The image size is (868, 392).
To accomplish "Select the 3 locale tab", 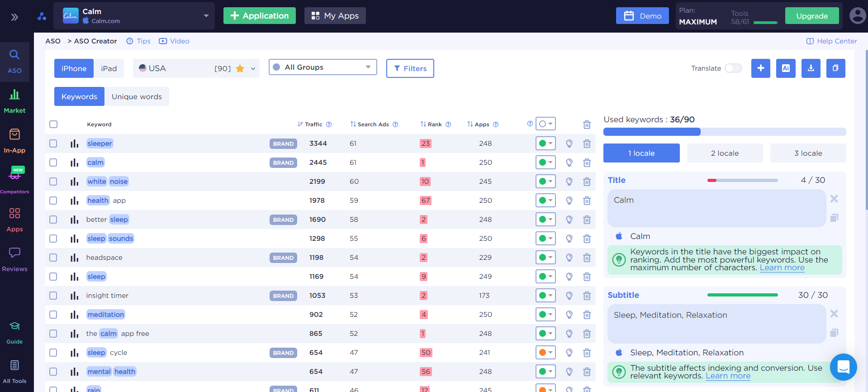I will coord(808,153).
